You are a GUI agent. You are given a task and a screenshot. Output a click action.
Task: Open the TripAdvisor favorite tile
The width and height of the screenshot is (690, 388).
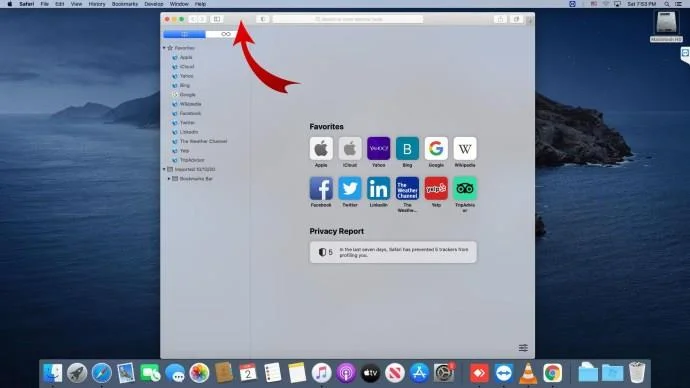click(x=465, y=188)
